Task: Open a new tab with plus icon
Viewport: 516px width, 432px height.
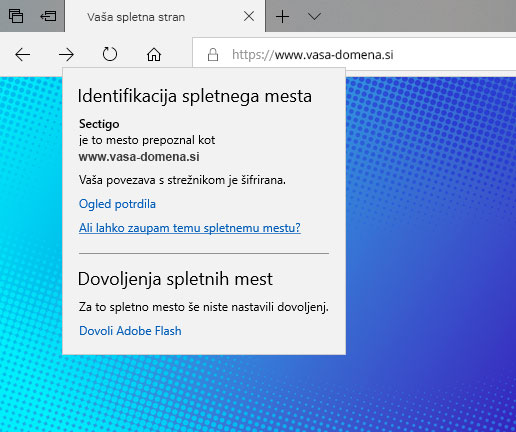Action: tap(282, 16)
